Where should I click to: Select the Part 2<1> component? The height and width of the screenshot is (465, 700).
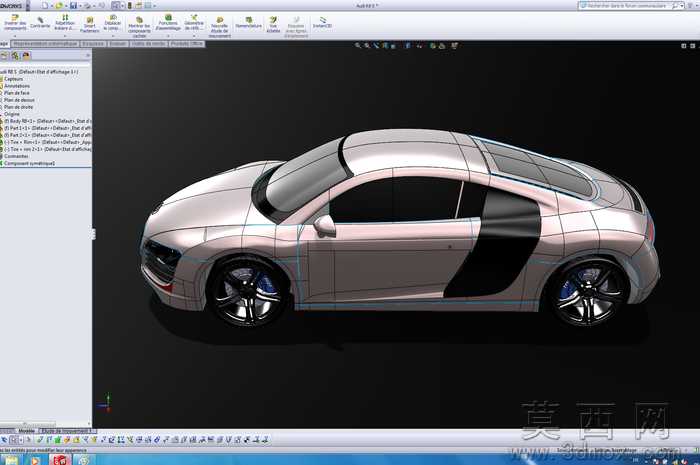click(47, 135)
